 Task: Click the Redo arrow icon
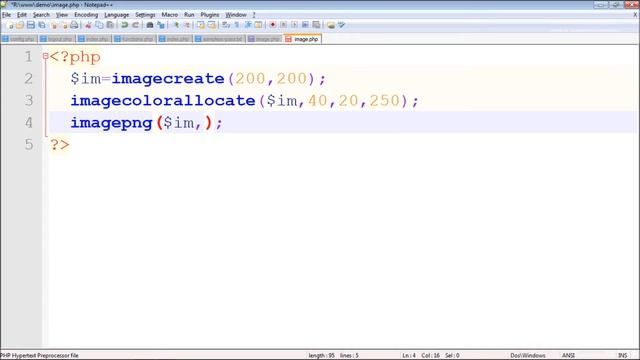136,25
